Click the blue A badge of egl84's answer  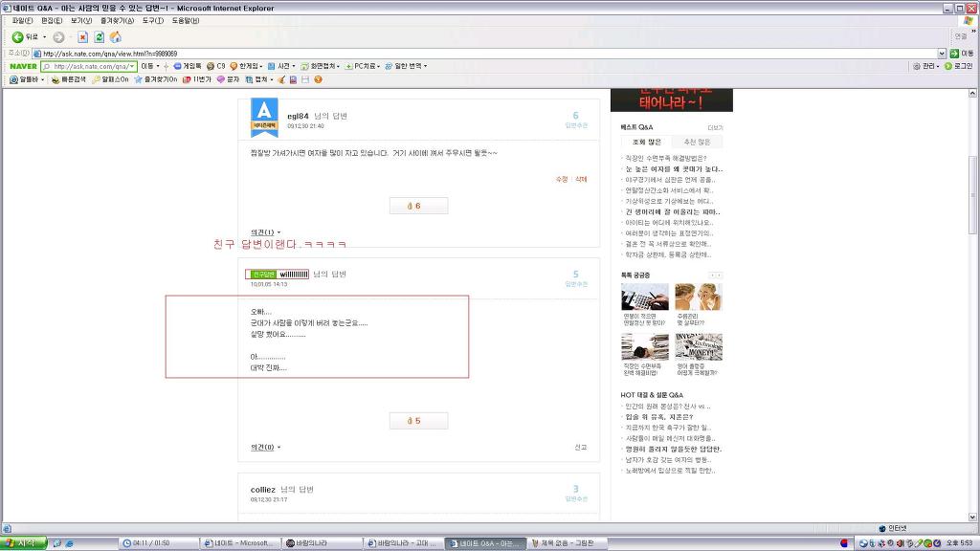click(264, 118)
